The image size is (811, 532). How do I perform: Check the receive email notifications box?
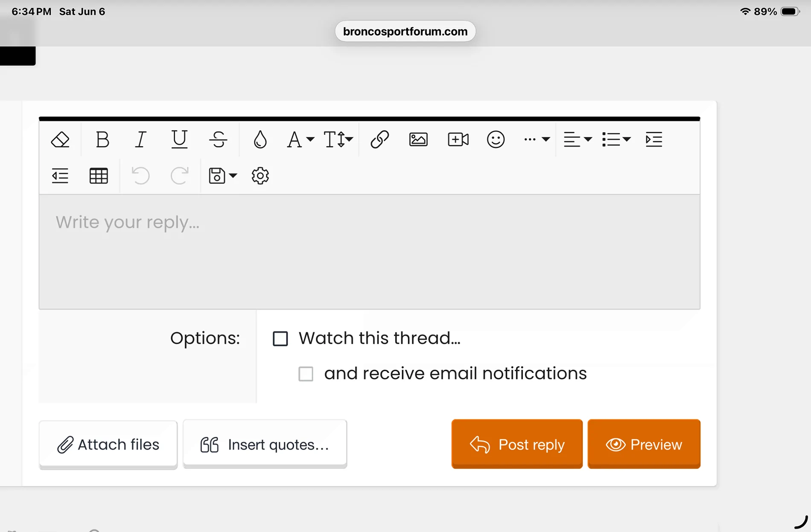click(x=306, y=374)
